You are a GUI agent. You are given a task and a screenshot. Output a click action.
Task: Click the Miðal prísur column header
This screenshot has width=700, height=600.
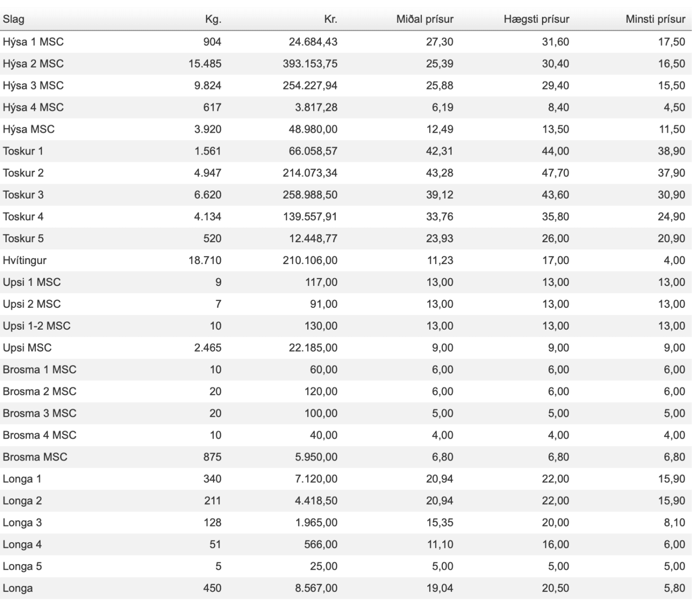pyautogui.click(x=425, y=19)
